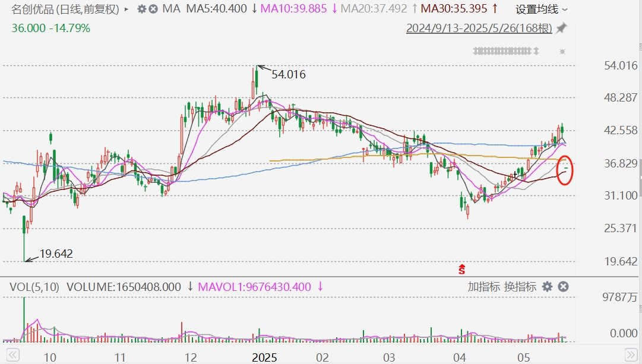Image resolution: width=642 pixels, height=364 pixels.
Task: Open volume indicator settings gear
Action: (547, 287)
